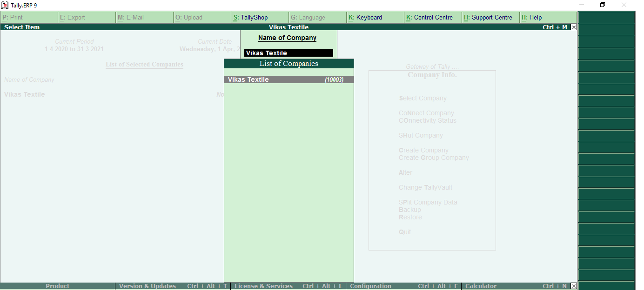This screenshot has width=644, height=290.
Task: Choose Connect Company menu entry
Action: point(426,113)
